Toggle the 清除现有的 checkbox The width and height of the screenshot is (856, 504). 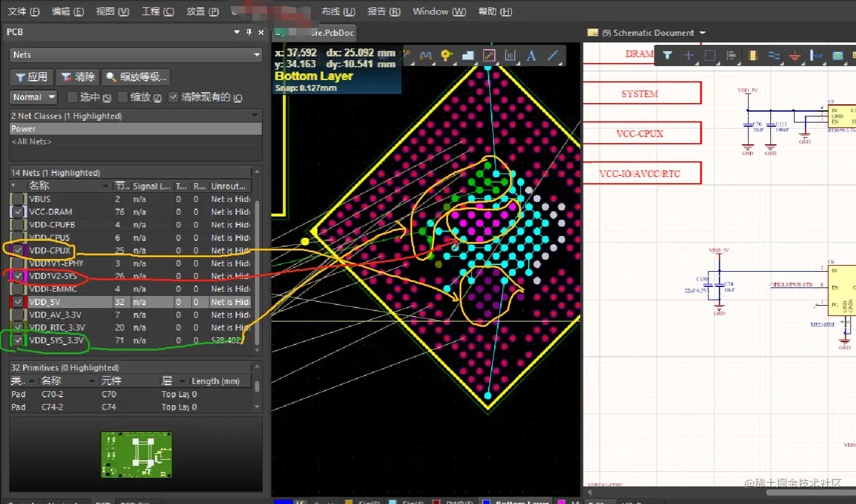(x=174, y=97)
